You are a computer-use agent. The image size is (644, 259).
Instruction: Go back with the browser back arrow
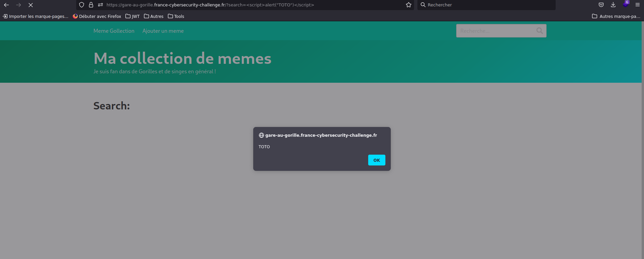6,5
